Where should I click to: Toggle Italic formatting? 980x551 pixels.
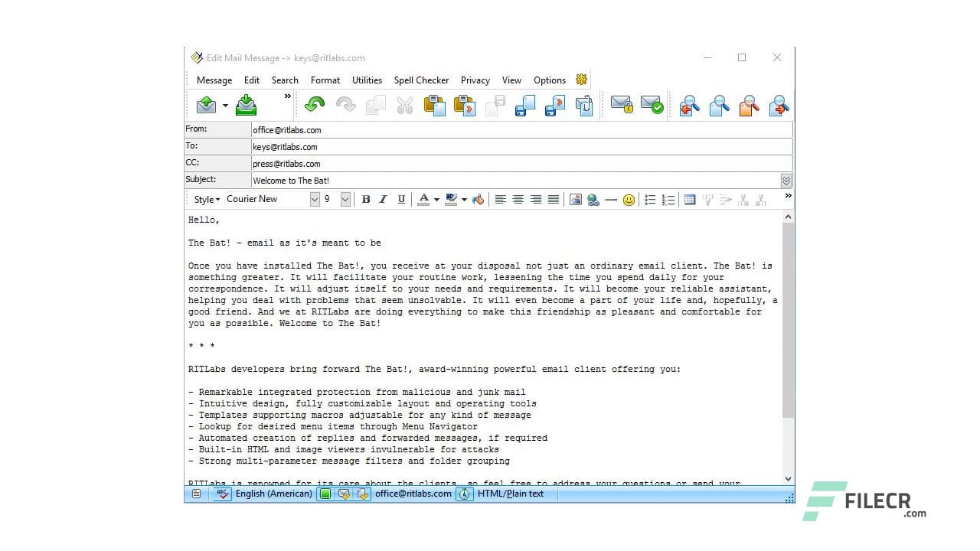click(383, 199)
